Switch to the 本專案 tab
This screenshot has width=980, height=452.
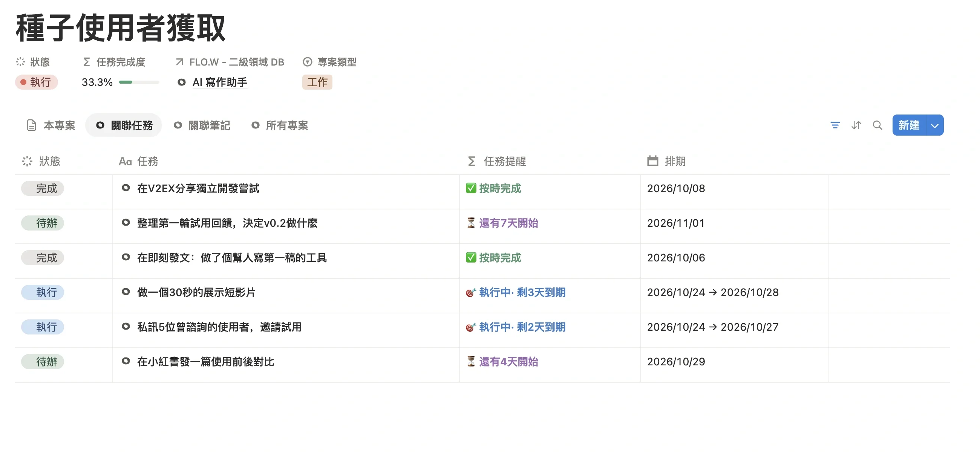tap(51, 125)
